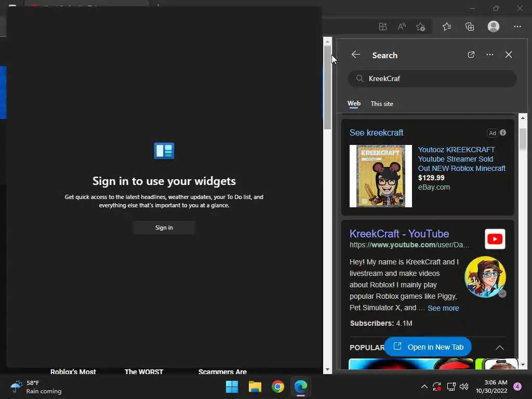The height and width of the screenshot is (399, 532).
Task: Open Google Chrome from taskbar
Action: click(277, 387)
